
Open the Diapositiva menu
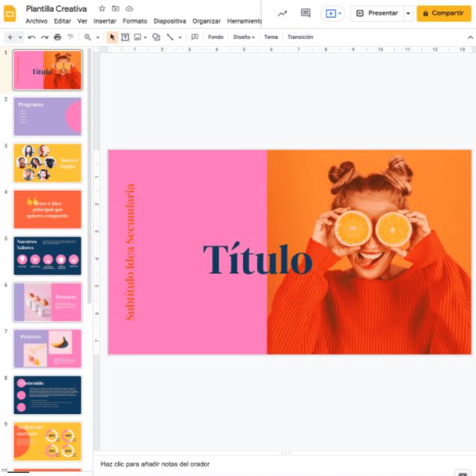[170, 21]
